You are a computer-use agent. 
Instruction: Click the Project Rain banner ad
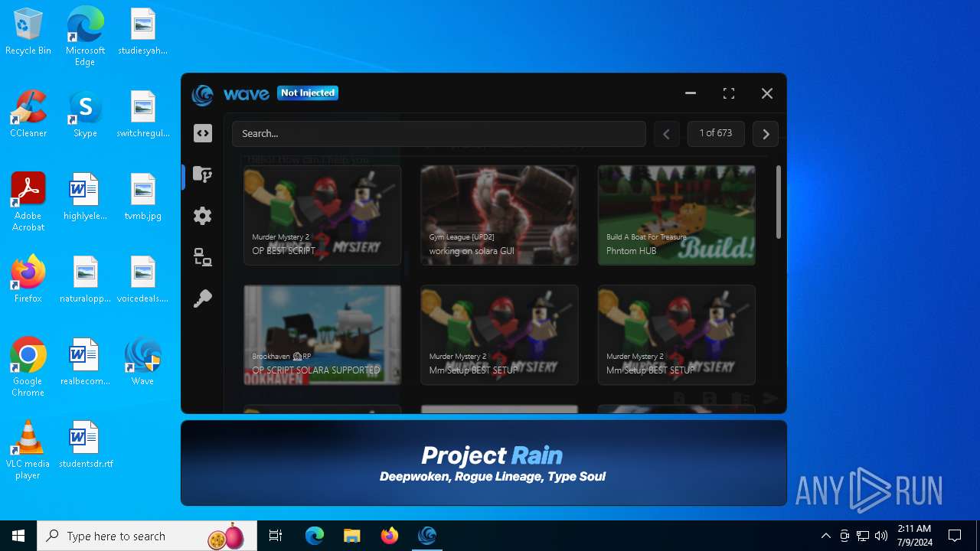pyautogui.click(x=484, y=463)
